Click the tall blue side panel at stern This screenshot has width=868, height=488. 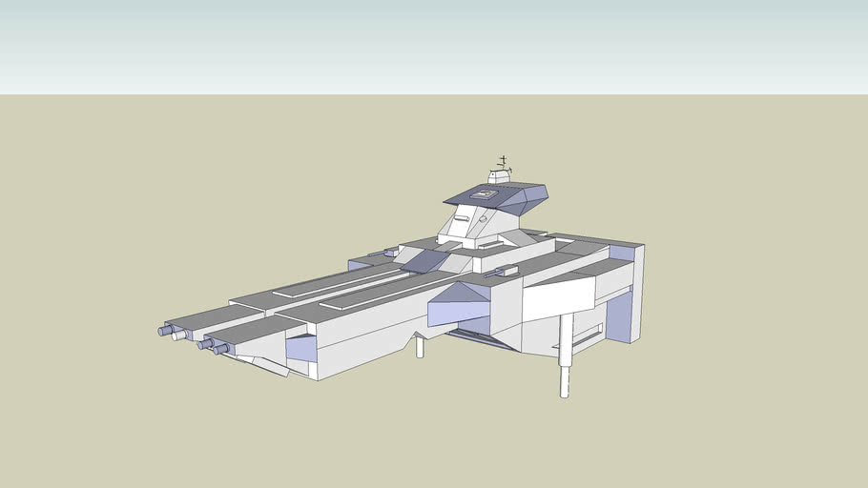(620, 316)
